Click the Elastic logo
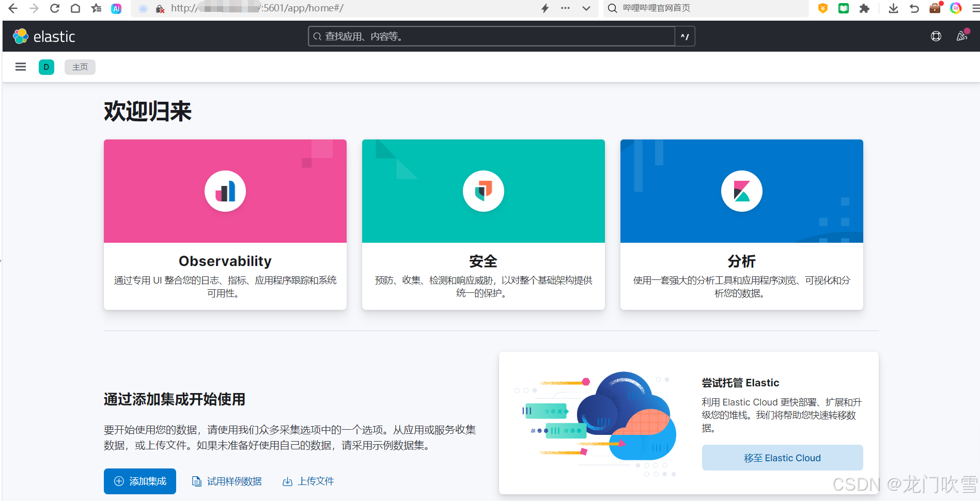 click(x=44, y=36)
